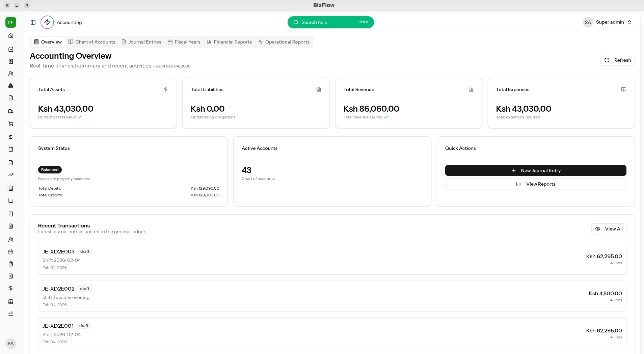Go to the Financial Reports tab

pyautogui.click(x=229, y=42)
